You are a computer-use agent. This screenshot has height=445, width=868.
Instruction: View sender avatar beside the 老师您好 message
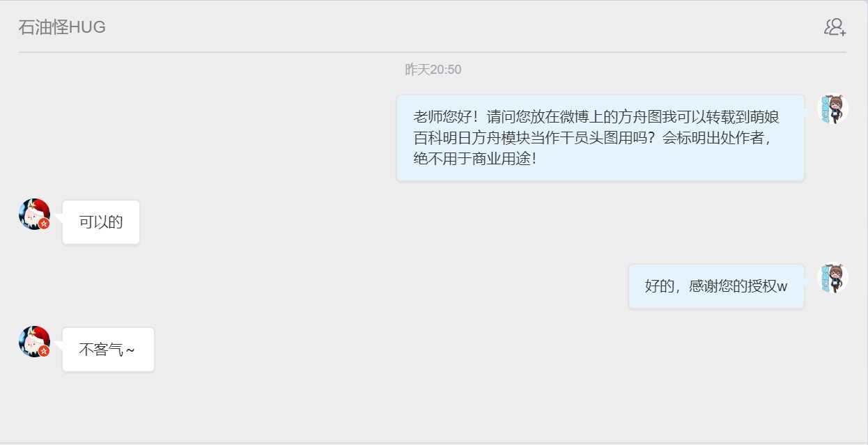832,109
